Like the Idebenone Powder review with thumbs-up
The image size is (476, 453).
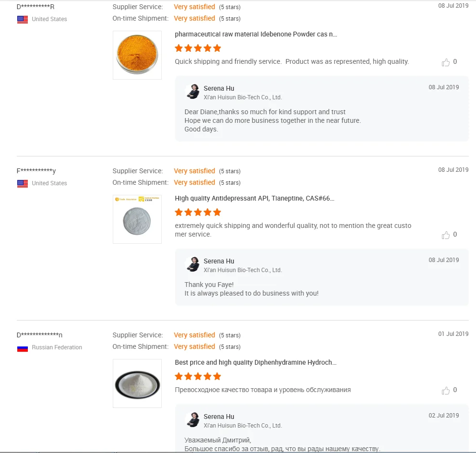[446, 62]
